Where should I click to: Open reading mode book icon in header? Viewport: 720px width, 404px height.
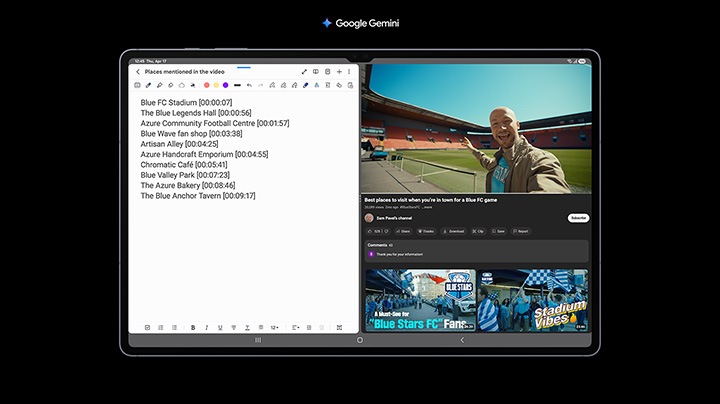[315, 72]
